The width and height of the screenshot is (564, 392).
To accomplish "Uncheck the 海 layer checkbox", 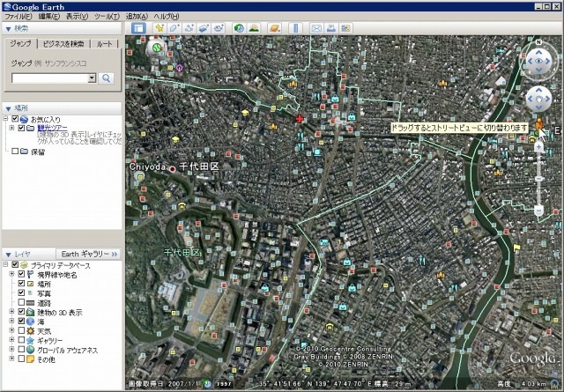I will click(x=21, y=322).
